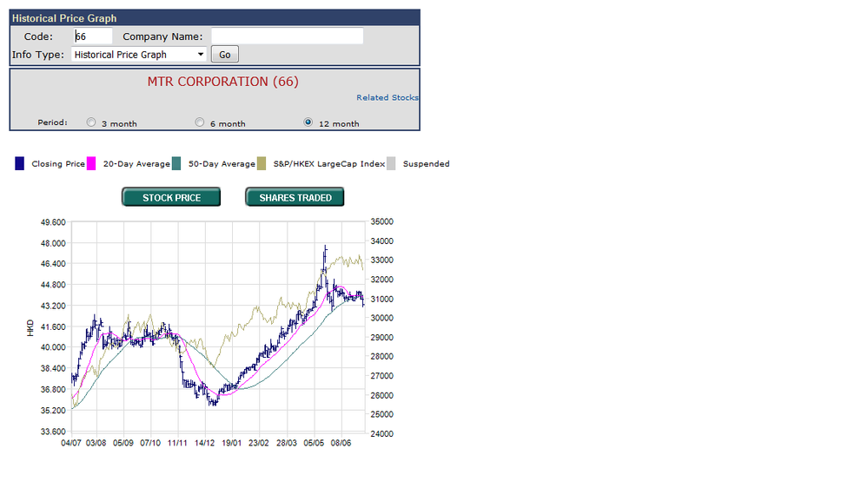Click the stock Code input field
The width and height of the screenshot is (868, 488).
point(93,36)
